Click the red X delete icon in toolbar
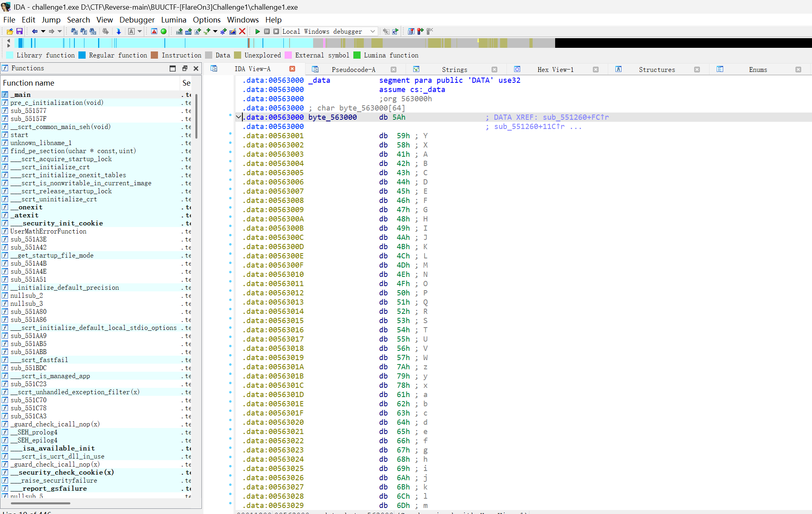This screenshot has height=514, width=812. pos(242,31)
